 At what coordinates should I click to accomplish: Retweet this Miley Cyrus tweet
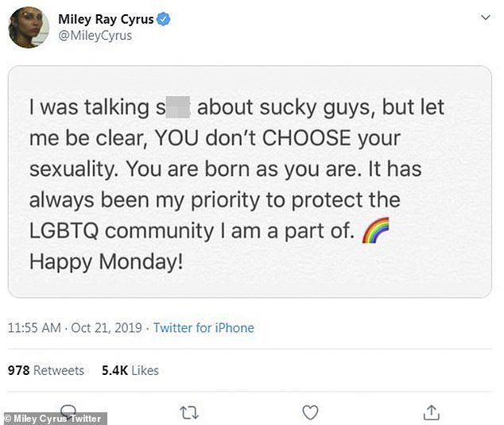pos(189,412)
